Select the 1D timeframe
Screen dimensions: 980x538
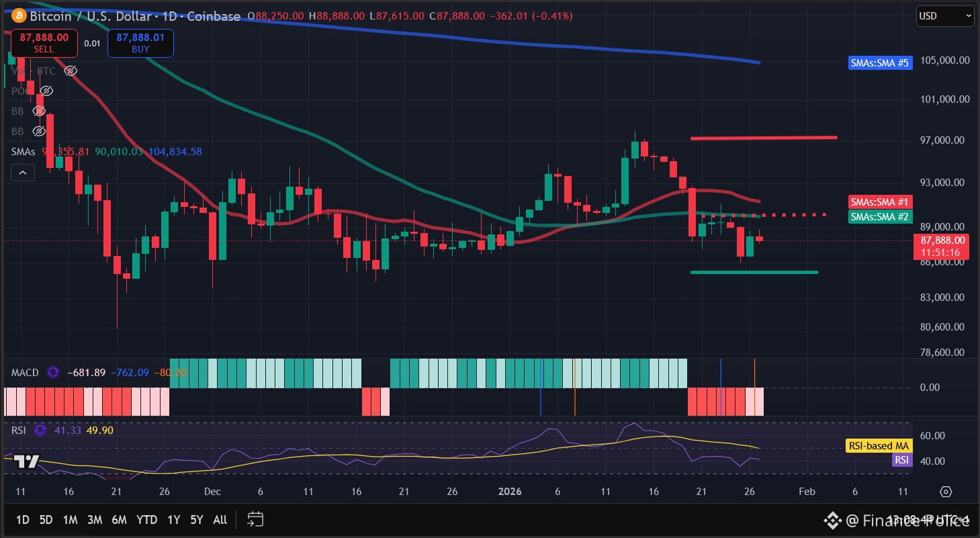coord(22,519)
